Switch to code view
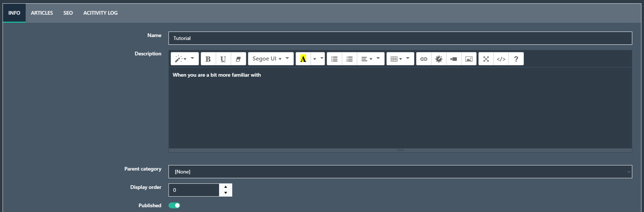Viewport: 644px width, 212px height. [501, 59]
